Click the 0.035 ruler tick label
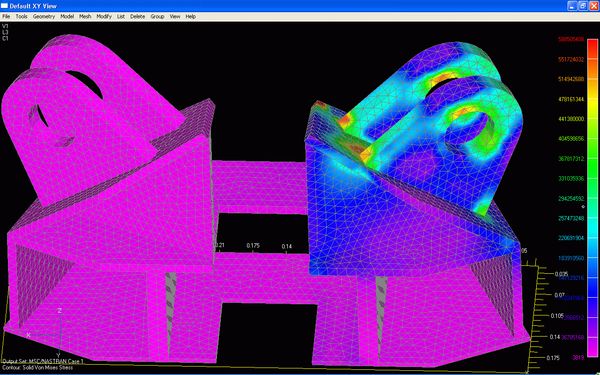 (x=561, y=274)
